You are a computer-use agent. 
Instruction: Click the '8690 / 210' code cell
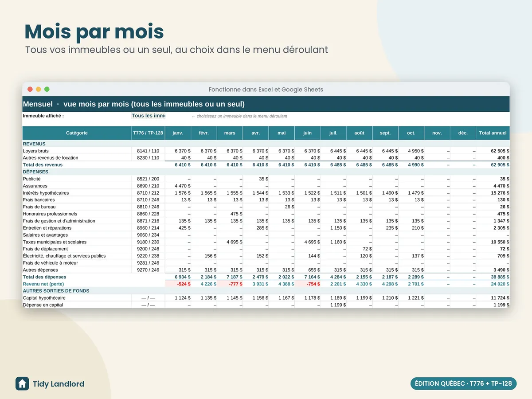[148, 186]
